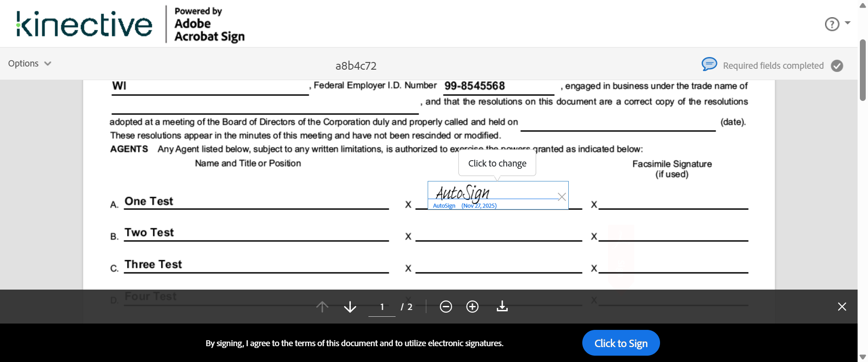Image resolution: width=868 pixels, height=362 pixels.
Task: Go to previous page with up arrow
Action: pyautogui.click(x=322, y=307)
